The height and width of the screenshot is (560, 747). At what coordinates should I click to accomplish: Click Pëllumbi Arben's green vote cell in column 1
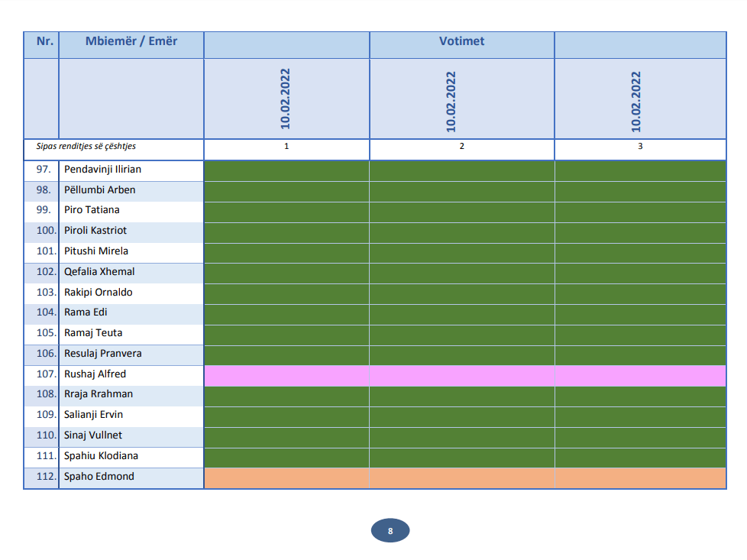click(286, 190)
